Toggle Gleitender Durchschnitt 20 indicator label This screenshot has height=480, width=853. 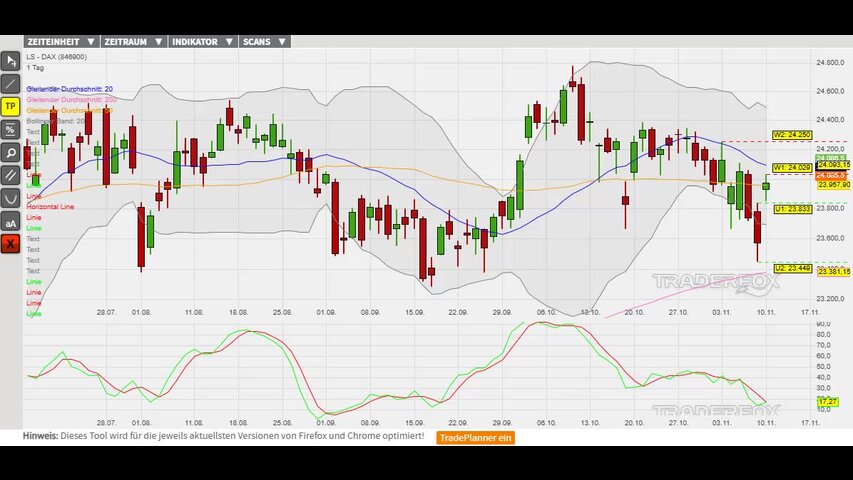coord(69,89)
